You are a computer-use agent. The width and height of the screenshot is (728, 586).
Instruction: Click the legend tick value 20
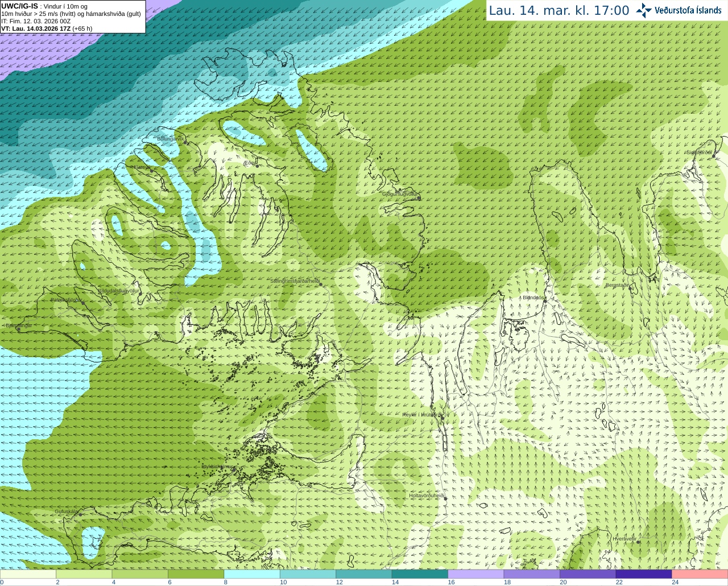[563, 582]
